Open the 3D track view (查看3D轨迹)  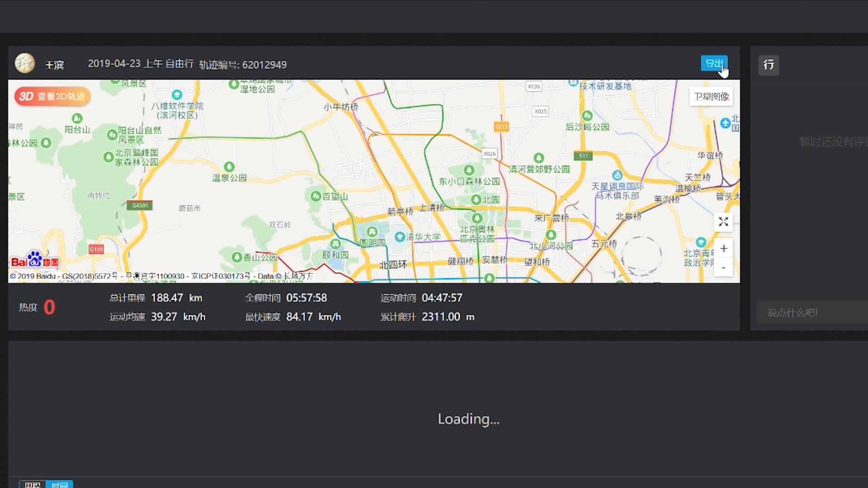(52, 96)
